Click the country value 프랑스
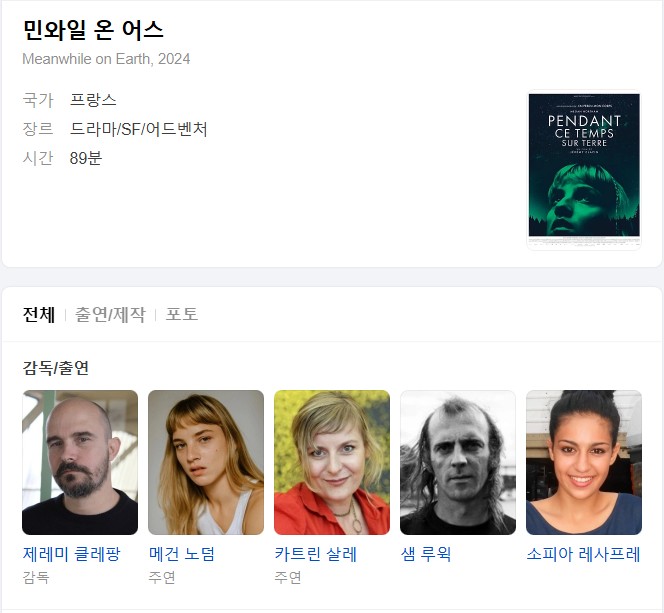The image size is (664, 613). [93, 100]
